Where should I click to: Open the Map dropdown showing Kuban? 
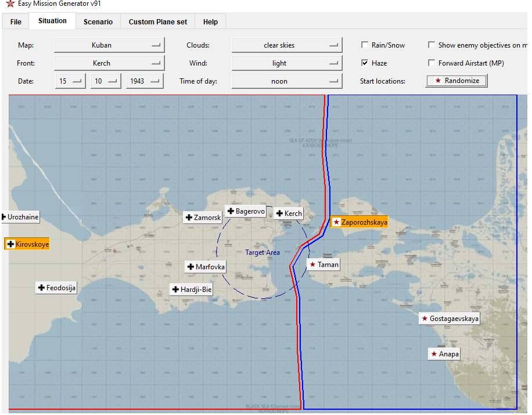click(x=109, y=45)
